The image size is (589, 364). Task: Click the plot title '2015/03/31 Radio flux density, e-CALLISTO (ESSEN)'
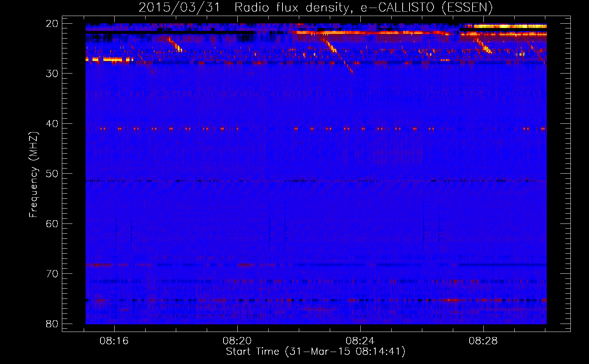point(316,7)
